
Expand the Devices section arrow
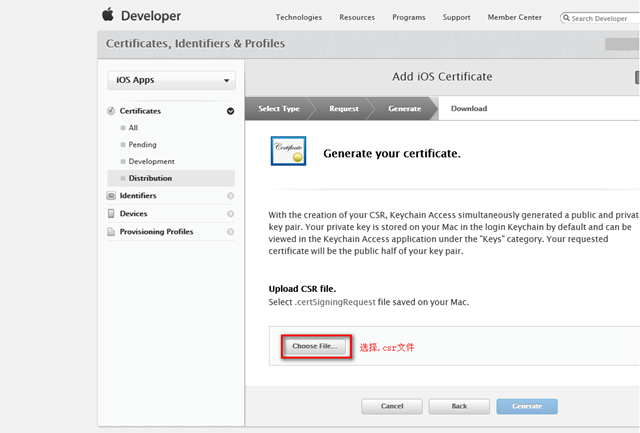[230, 213]
